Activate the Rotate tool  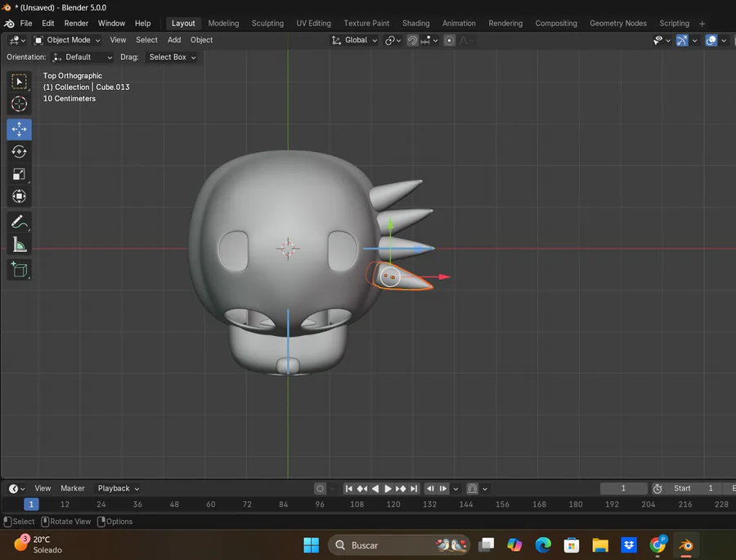20,151
